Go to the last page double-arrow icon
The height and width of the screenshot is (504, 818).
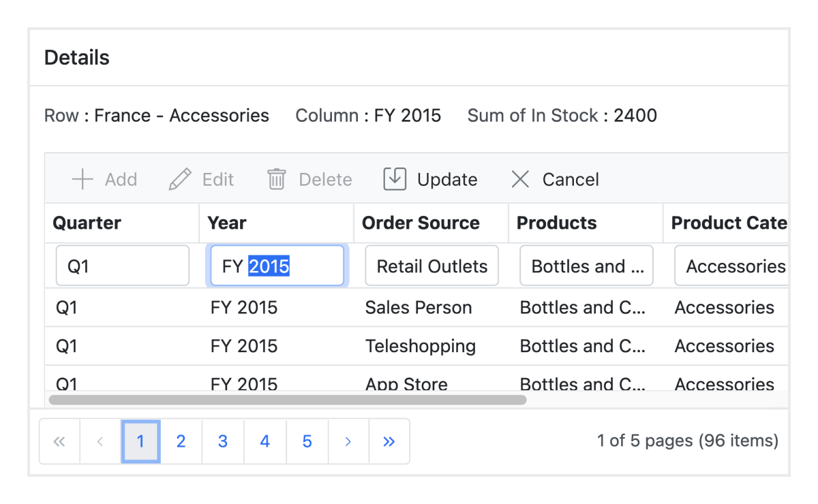click(389, 441)
